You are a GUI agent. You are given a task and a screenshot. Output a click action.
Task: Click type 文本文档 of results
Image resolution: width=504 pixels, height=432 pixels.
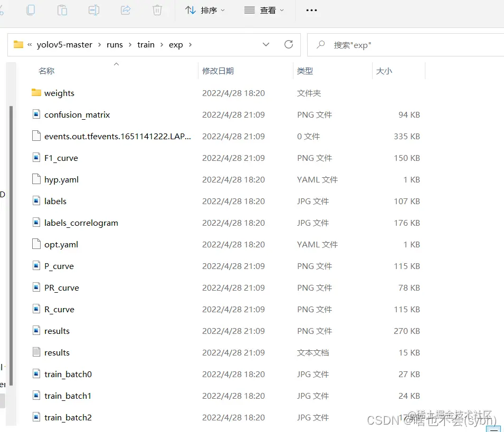313,353
